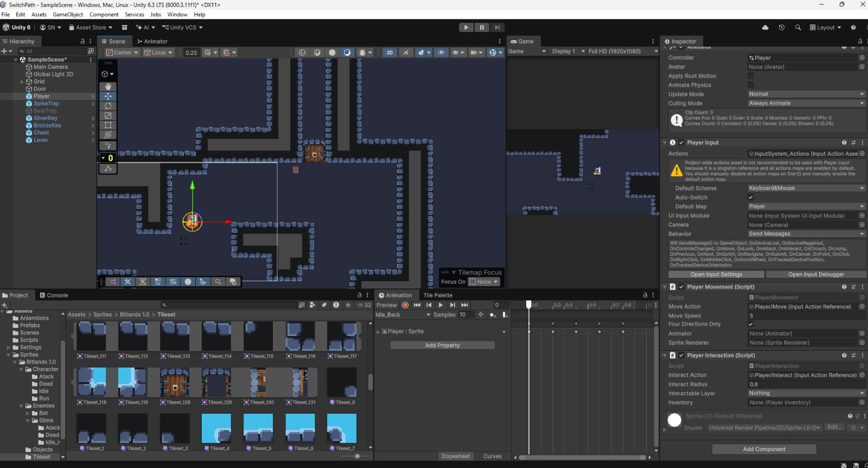The height and width of the screenshot is (468, 868).
Task: Click the Play button to enter play mode
Action: (466, 28)
